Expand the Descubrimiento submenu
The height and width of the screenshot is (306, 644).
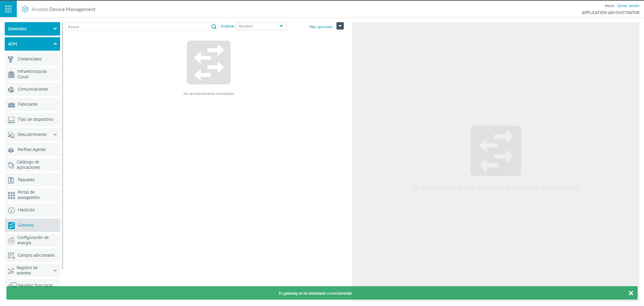tap(55, 135)
